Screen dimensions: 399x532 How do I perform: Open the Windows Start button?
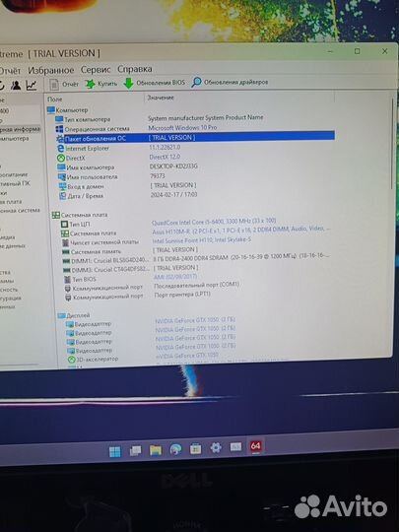[x=114, y=451]
